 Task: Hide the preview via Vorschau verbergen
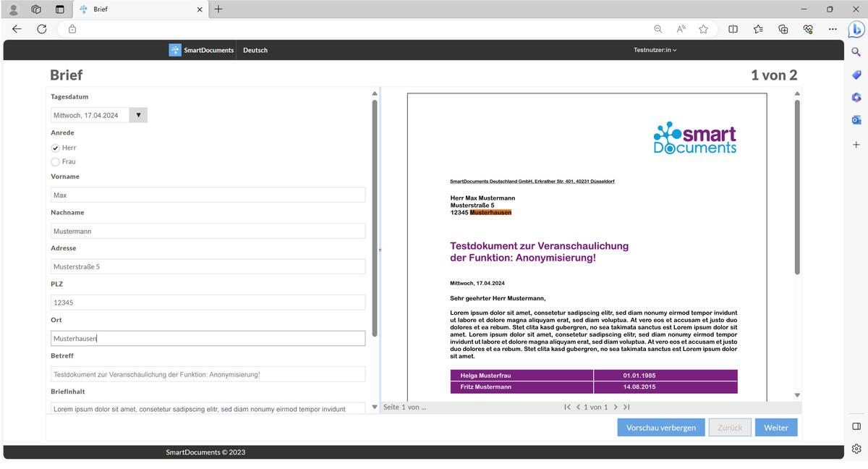(x=660, y=427)
